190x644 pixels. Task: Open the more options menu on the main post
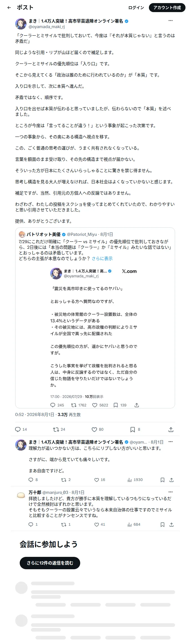171,21
